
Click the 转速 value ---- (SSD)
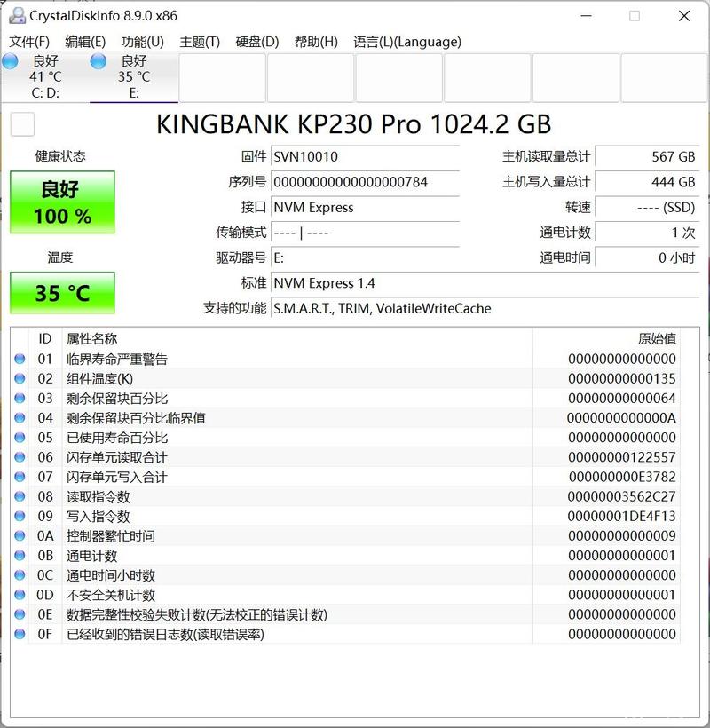pos(647,207)
